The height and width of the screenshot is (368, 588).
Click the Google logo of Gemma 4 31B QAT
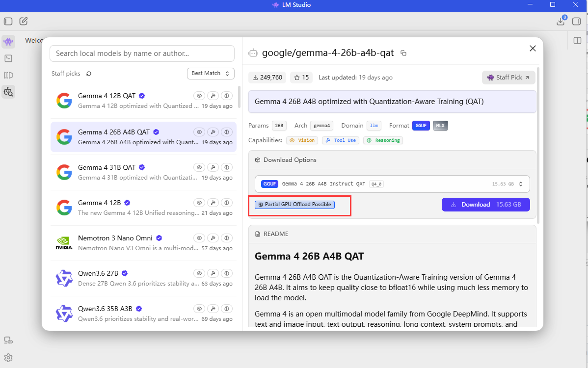tap(64, 172)
